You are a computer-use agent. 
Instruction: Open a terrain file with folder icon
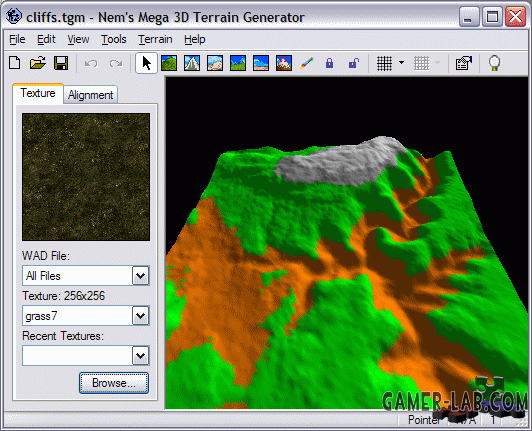coord(38,63)
